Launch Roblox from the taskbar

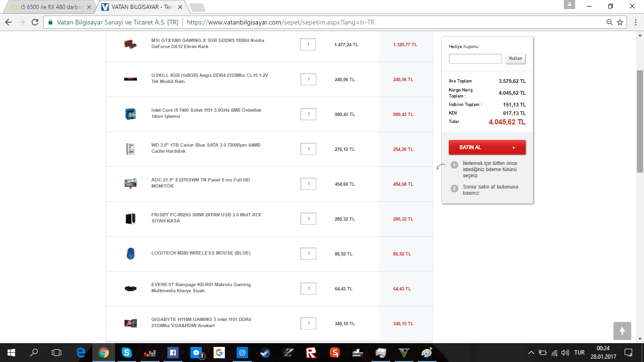(311, 352)
